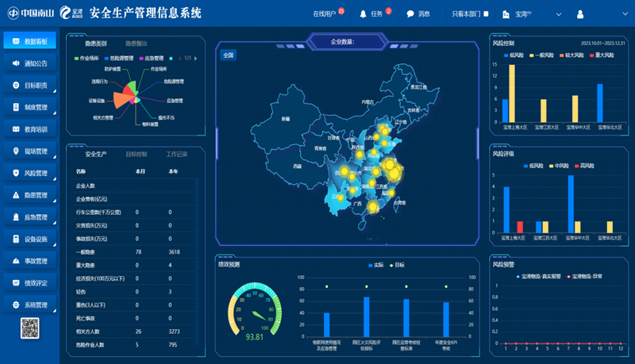The height and width of the screenshot is (364, 635).
Task: Click the 危险作业人数 row value 795
Action: coord(173,345)
